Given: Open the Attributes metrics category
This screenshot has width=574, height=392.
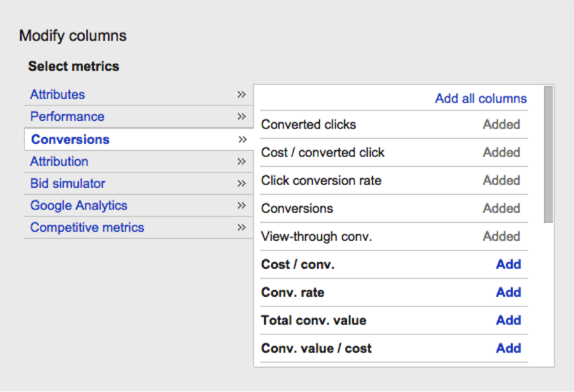Looking at the screenshot, I should click(x=57, y=95).
